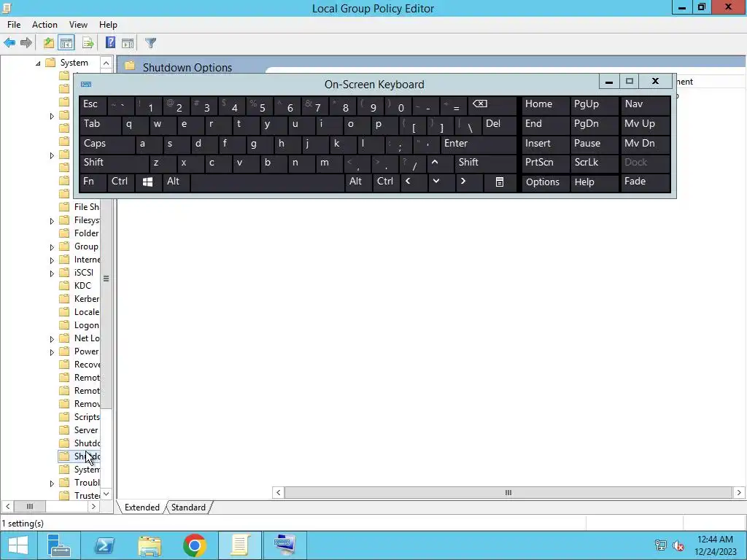747x560 pixels.
Task: Collapse the System tree node
Action: click(38, 63)
